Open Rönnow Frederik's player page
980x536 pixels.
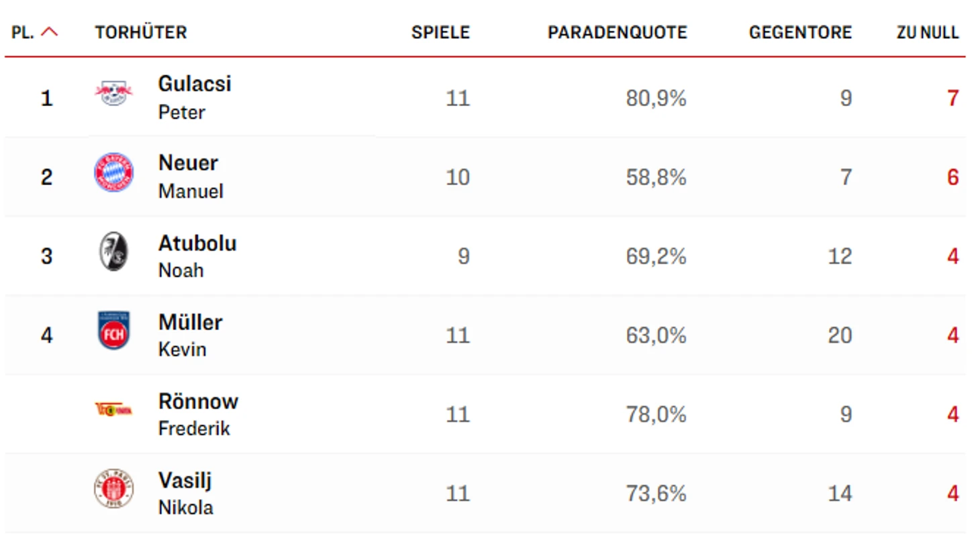pyautogui.click(x=198, y=414)
